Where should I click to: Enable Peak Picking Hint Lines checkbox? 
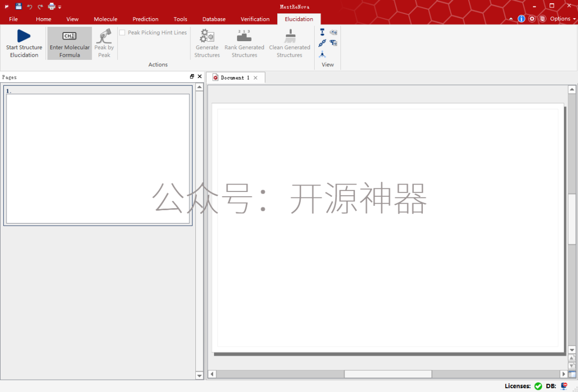point(122,33)
